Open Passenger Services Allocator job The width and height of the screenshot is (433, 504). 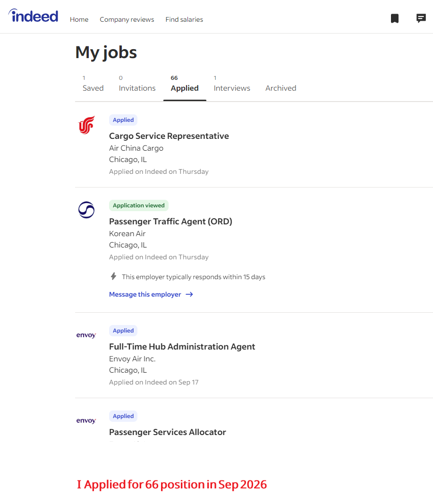167,432
